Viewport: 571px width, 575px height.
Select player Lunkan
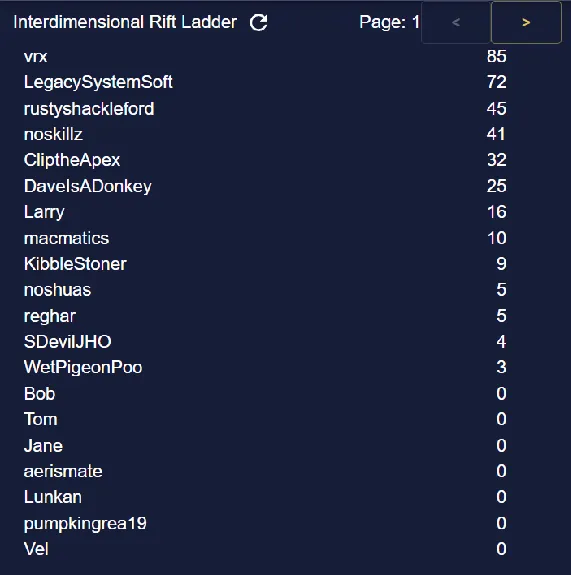(x=53, y=497)
